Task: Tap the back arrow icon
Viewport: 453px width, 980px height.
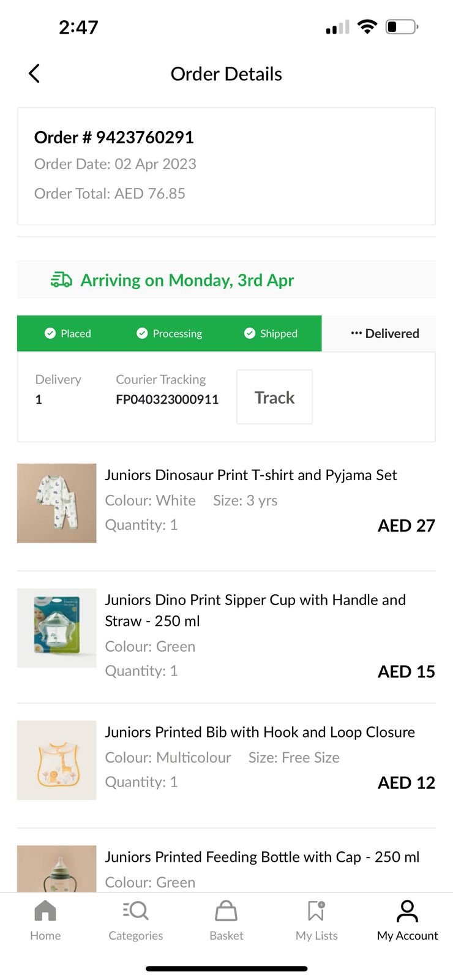Action: tap(34, 73)
